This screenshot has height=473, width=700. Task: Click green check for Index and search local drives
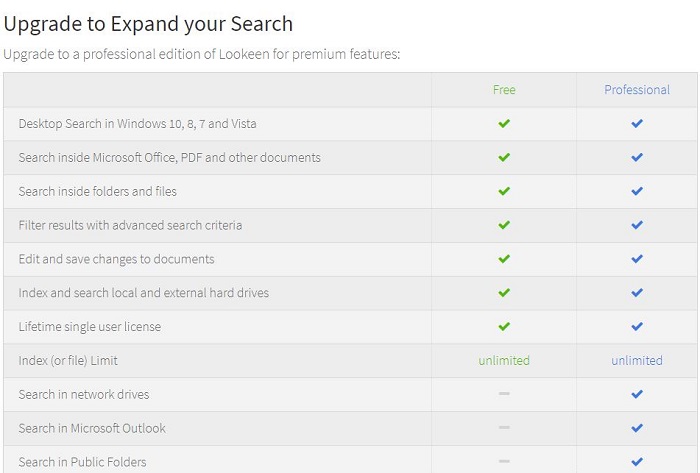[504, 293]
